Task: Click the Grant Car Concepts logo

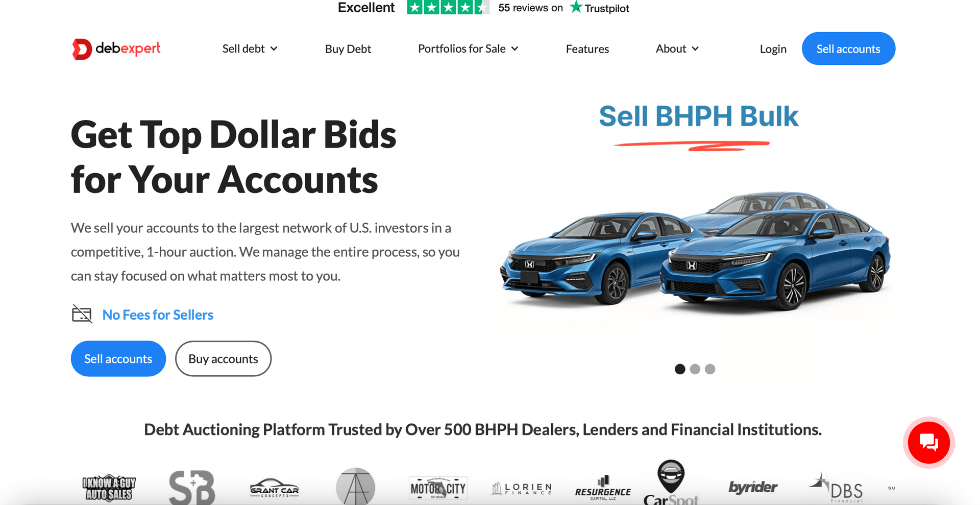Action: (x=274, y=488)
